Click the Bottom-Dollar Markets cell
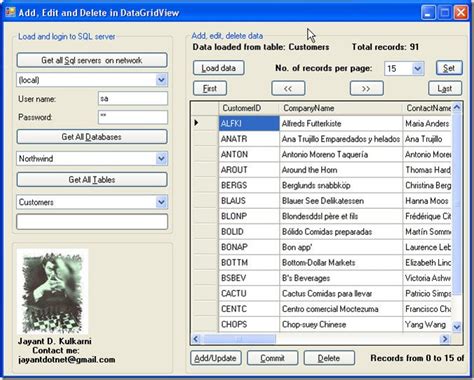This screenshot has width=474, height=380. (341, 263)
